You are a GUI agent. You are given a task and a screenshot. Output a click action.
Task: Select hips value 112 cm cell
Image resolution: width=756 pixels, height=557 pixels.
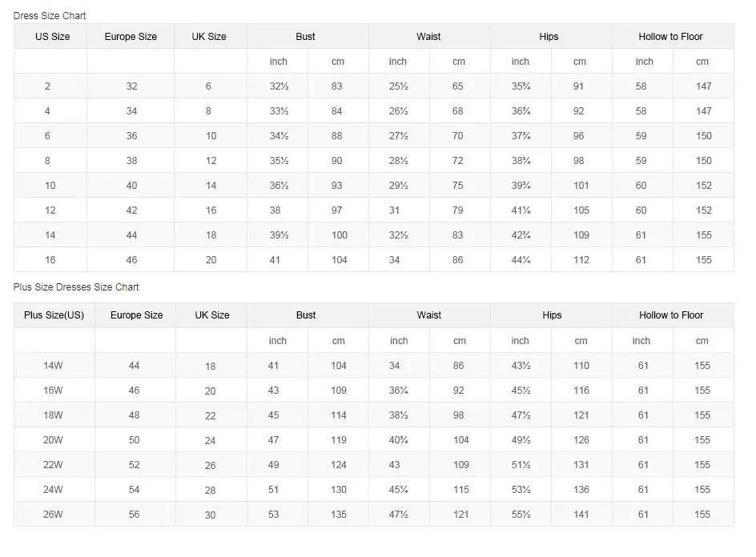[x=581, y=260]
